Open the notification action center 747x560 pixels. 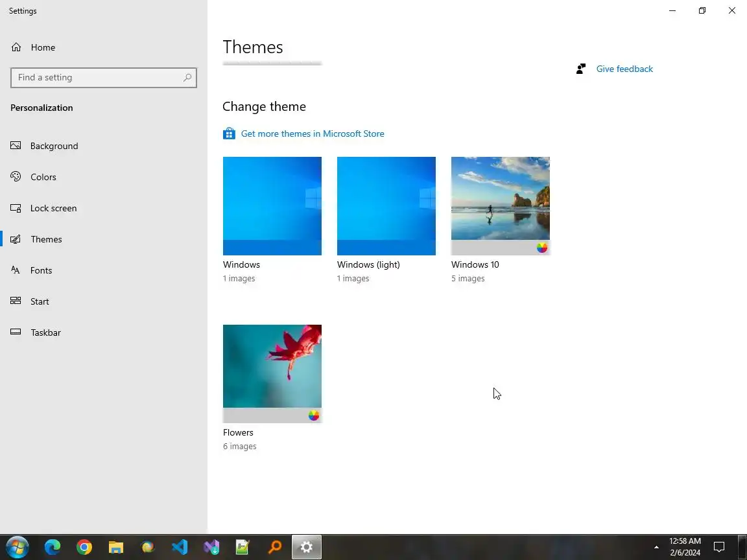pos(719,547)
